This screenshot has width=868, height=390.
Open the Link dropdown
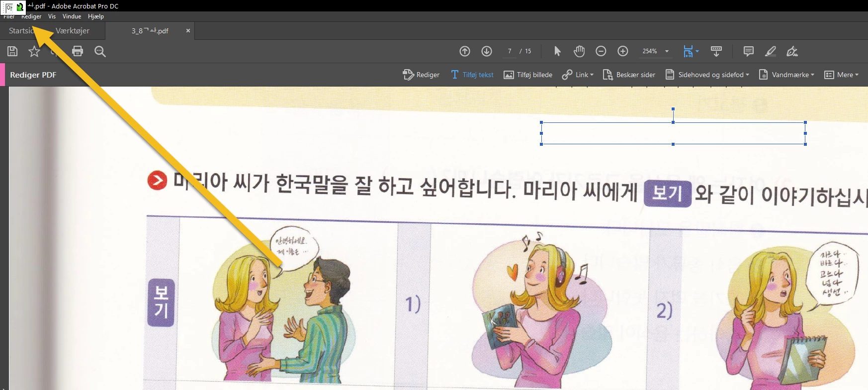578,75
